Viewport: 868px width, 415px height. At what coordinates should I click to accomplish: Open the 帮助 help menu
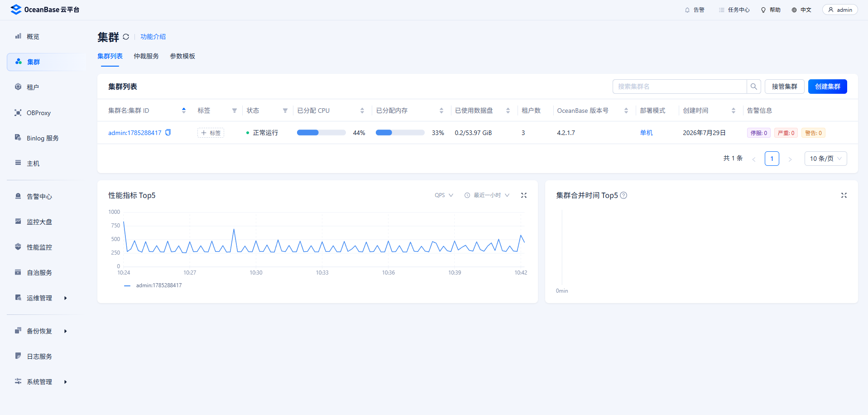point(771,10)
